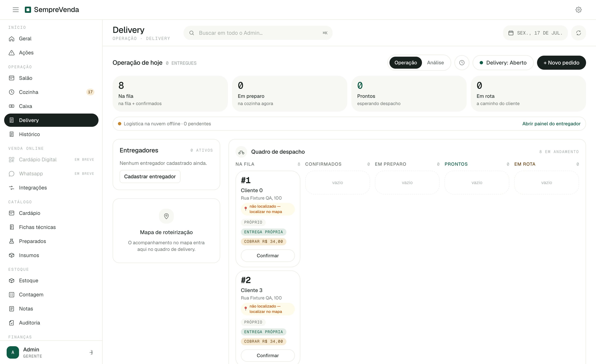This screenshot has height=364, width=596.
Task: Click the Integrações arrows icon
Action: [12, 188]
